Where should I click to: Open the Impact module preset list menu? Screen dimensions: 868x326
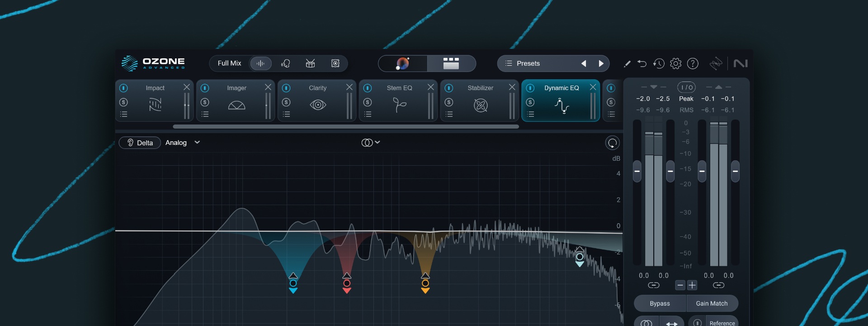[x=123, y=114]
